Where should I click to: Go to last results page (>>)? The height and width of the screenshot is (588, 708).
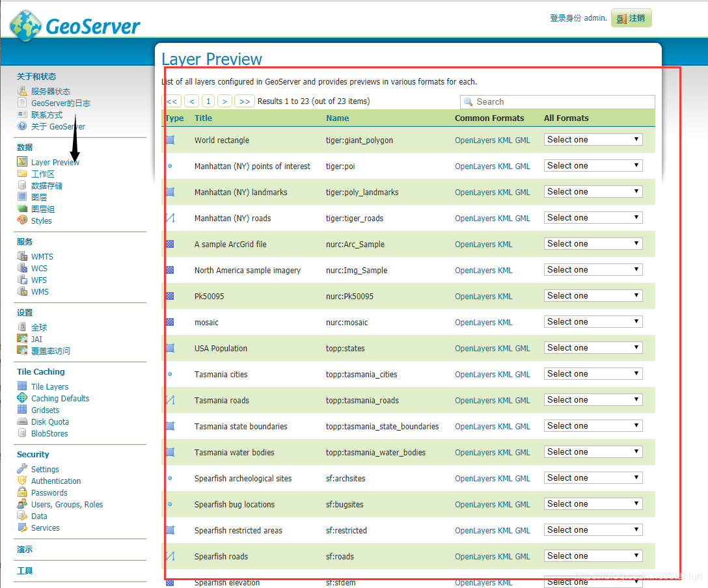point(245,101)
